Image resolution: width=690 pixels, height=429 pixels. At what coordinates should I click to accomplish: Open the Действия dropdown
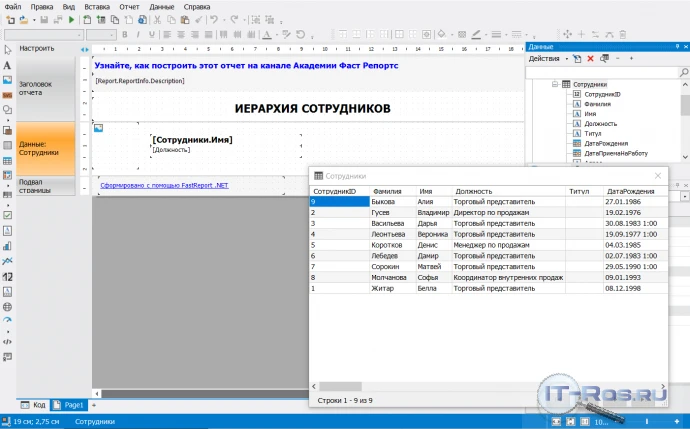pos(548,59)
